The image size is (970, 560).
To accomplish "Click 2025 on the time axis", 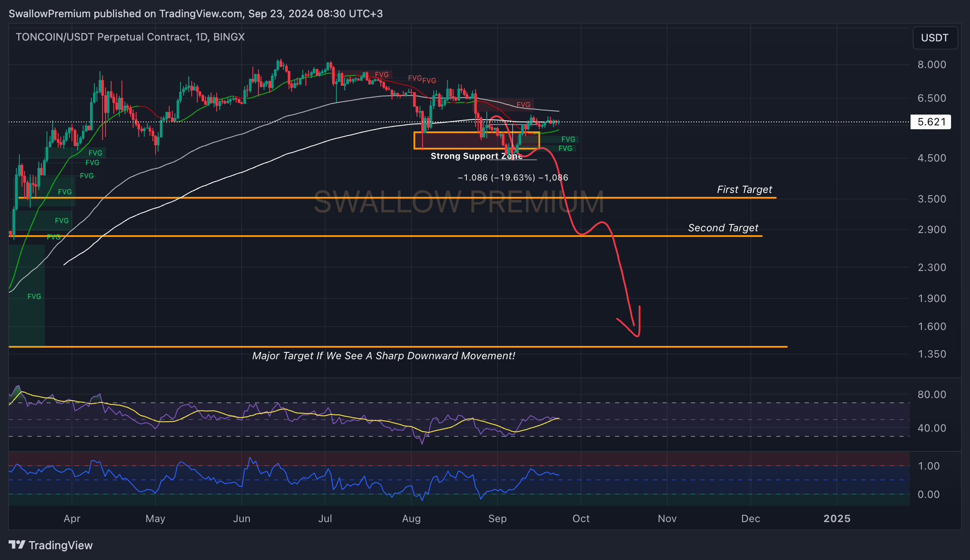I will [x=837, y=519].
